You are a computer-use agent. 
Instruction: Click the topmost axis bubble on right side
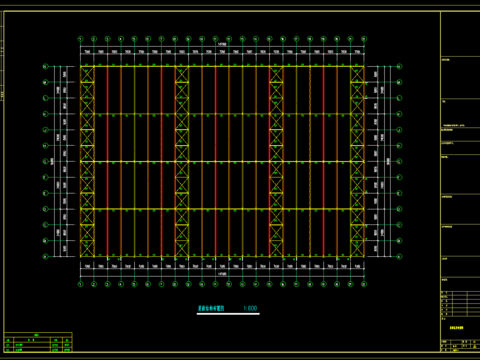point(399,67)
